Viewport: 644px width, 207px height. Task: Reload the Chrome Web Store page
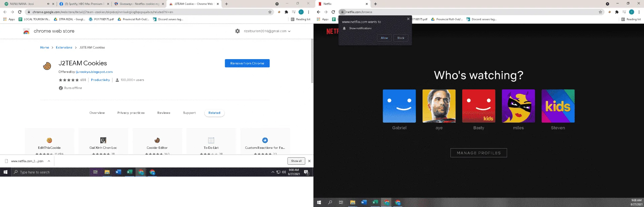click(20, 12)
